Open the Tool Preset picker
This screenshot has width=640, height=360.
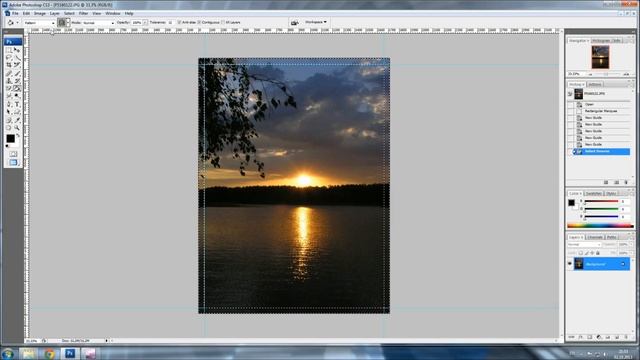point(12,23)
